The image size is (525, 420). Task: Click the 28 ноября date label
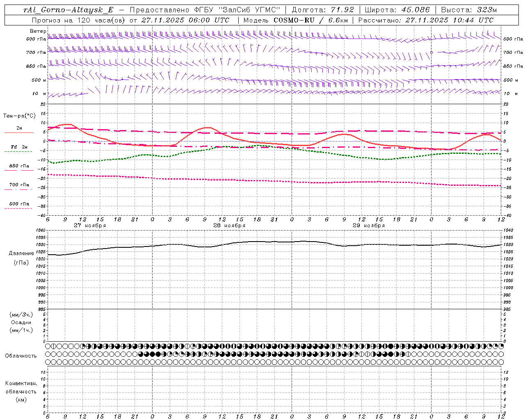click(229, 226)
